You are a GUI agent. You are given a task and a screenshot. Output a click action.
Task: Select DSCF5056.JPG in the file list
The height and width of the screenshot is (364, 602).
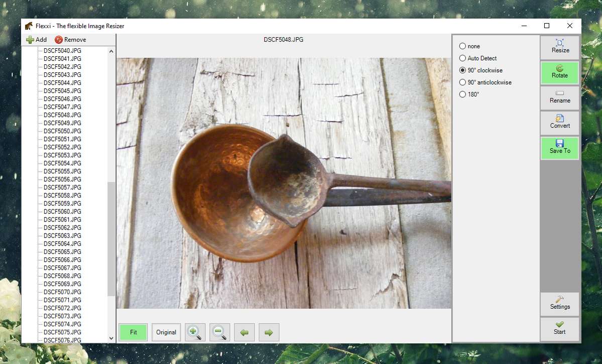(62, 180)
